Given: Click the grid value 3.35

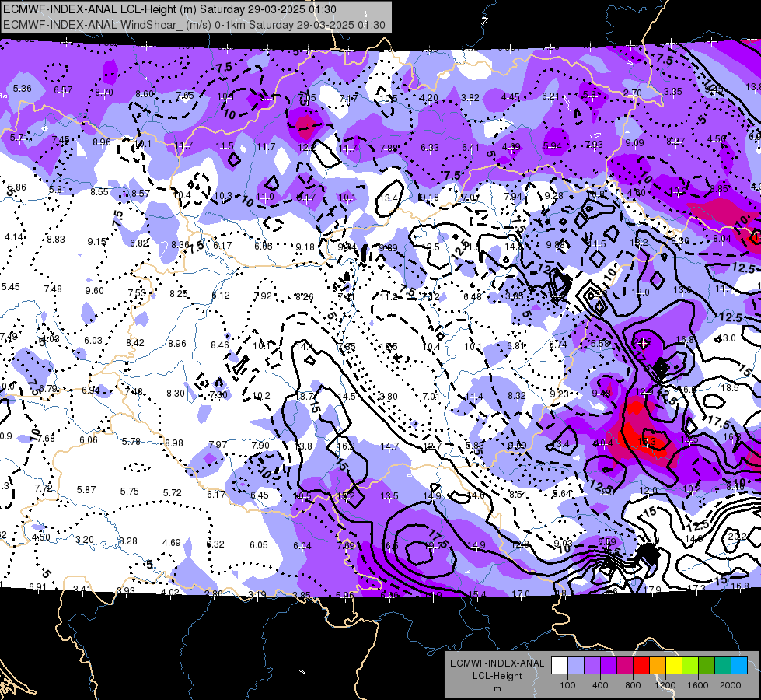Looking at the screenshot, I should pyautogui.click(x=673, y=91).
